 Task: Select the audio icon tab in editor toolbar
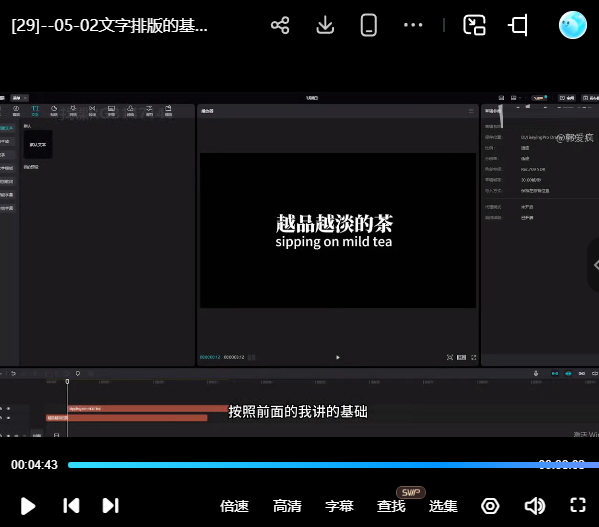[x=16, y=111]
